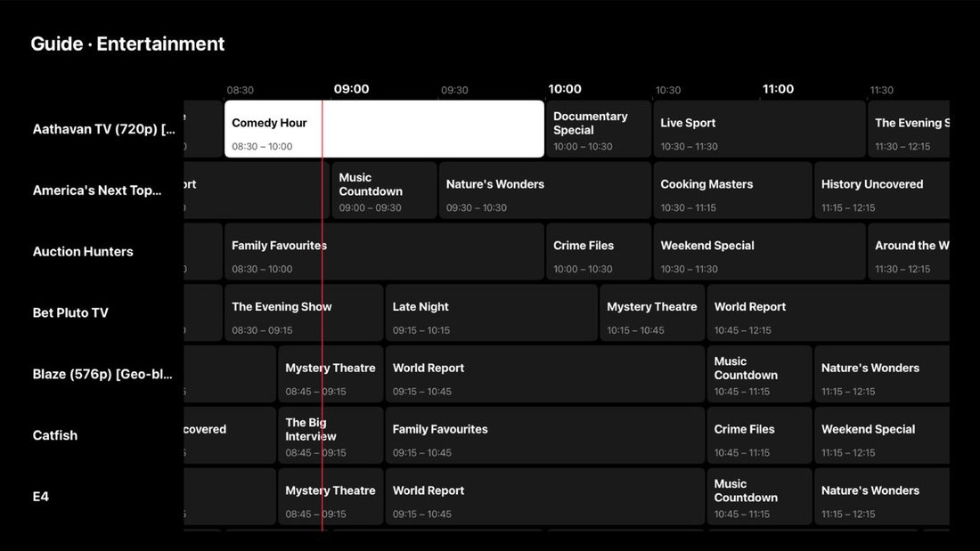Screen dimensions: 980x551
Task: Open The Evening Show on Aathavan TV at 11:30
Action: (x=909, y=129)
